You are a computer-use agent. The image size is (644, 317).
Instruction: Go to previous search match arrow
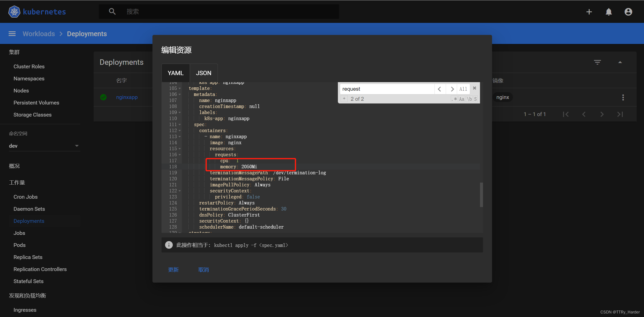[439, 89]
